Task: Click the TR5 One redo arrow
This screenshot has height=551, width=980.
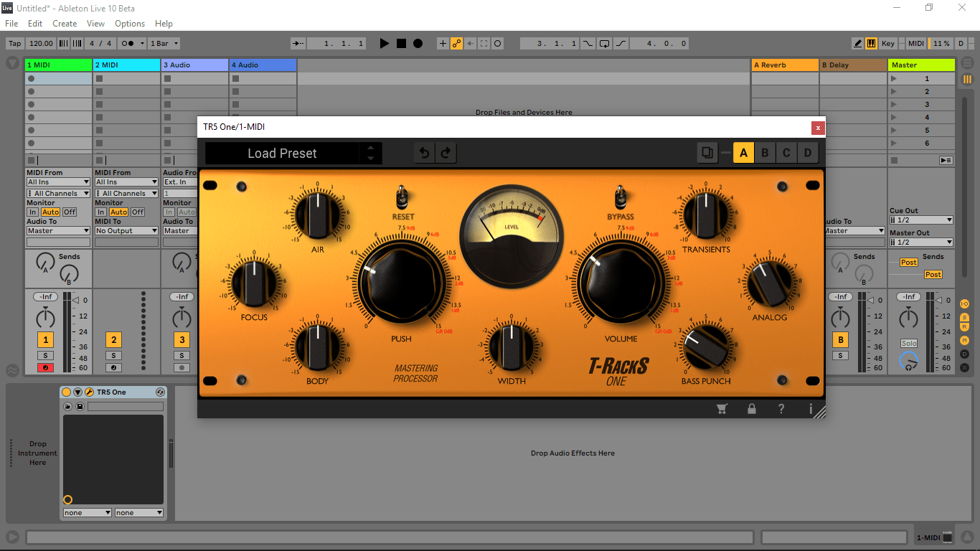Action: tap(446, 153)
